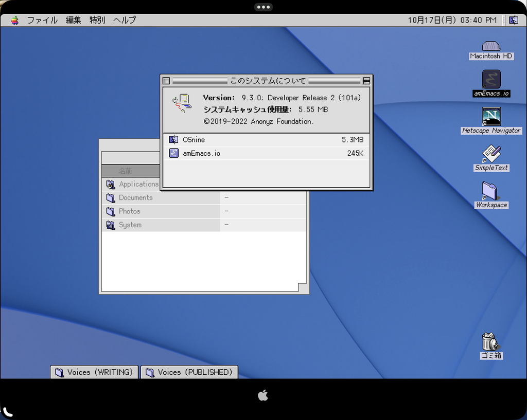Screen dimensions: 527x420
Task: Expand the Voices (WRITING) popup tab
Action: click(94, 372)
